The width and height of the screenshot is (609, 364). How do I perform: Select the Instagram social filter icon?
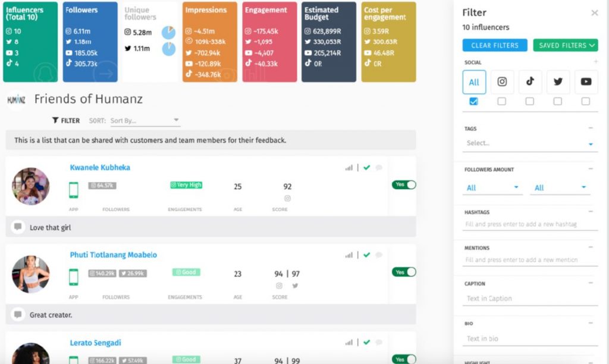pyautogui.click(x=502, y=81)
